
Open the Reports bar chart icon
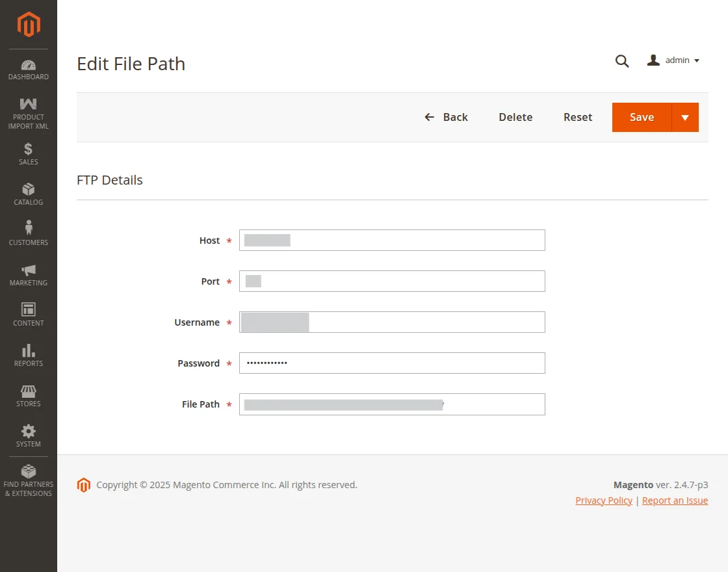click(29, 350)
